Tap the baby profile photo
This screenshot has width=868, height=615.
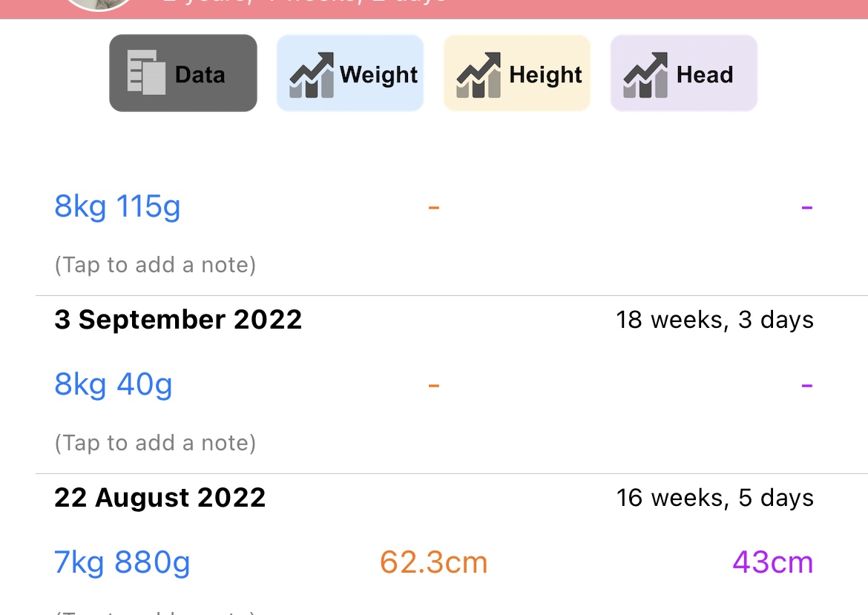tap(99, 4)
